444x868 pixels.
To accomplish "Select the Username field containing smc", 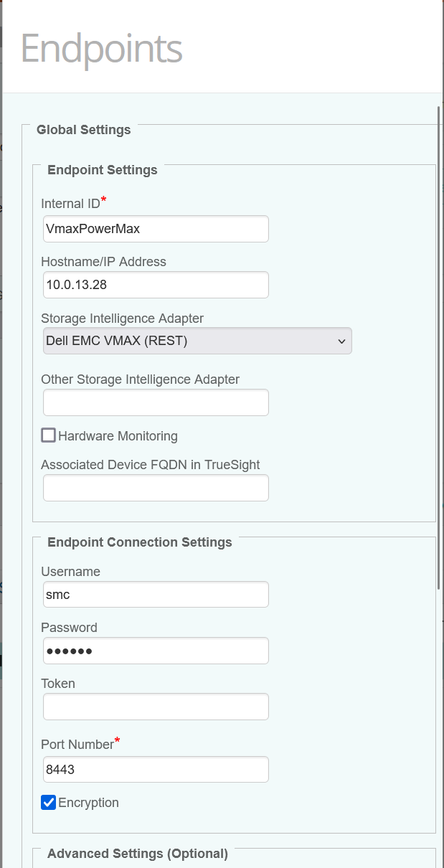I will 155,594.
